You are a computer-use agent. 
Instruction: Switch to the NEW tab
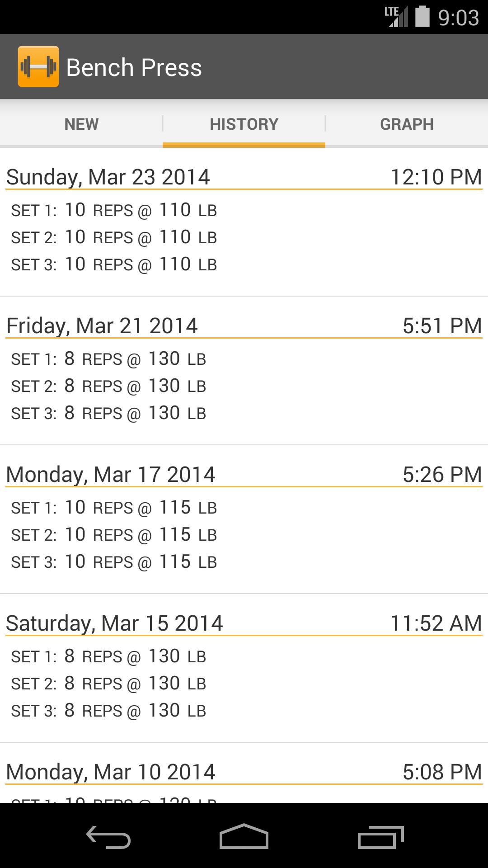[81, 124]
